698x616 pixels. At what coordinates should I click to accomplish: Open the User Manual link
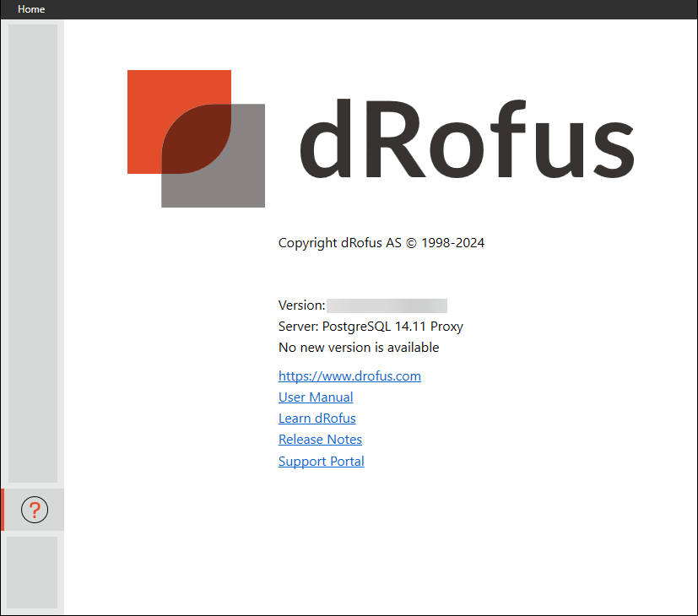pyautogui.click(x=316, y=397)
